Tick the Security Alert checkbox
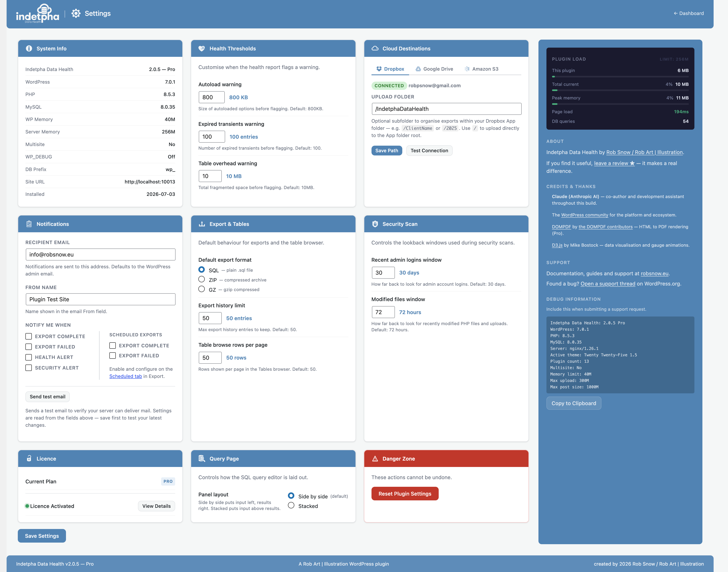Viewport: 728px width, 572px height. (29, 368)
